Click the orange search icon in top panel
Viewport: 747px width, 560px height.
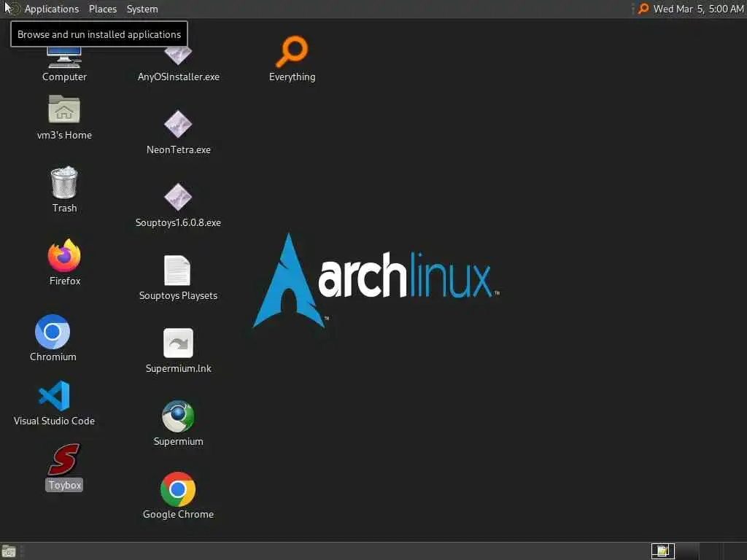[x=643, y=9]
